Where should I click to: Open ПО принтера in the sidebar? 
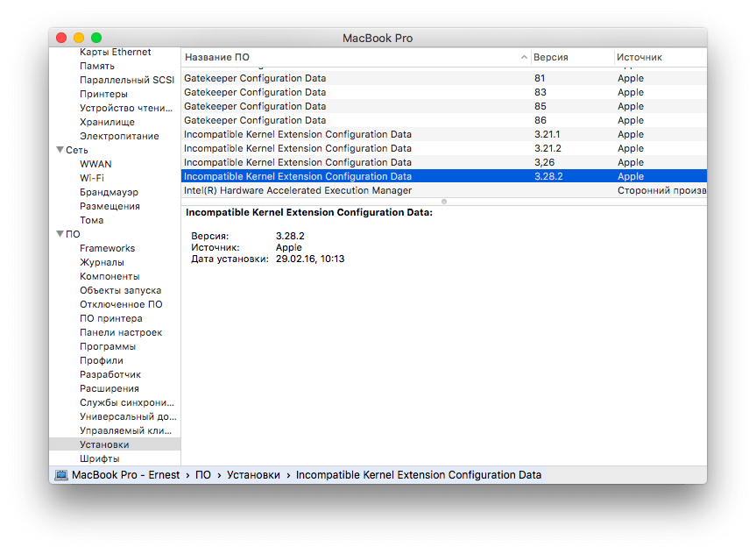coord(111,317)
